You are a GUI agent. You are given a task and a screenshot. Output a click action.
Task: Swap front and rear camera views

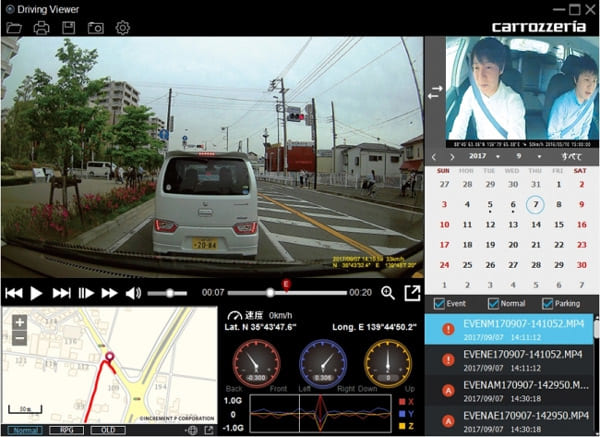click(x=434, y=92)
